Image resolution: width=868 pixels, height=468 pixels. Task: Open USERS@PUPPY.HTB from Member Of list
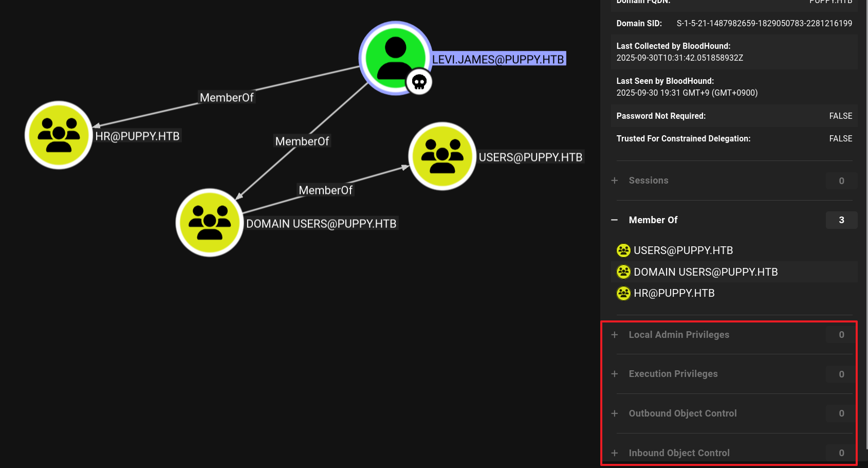(683, 250)
